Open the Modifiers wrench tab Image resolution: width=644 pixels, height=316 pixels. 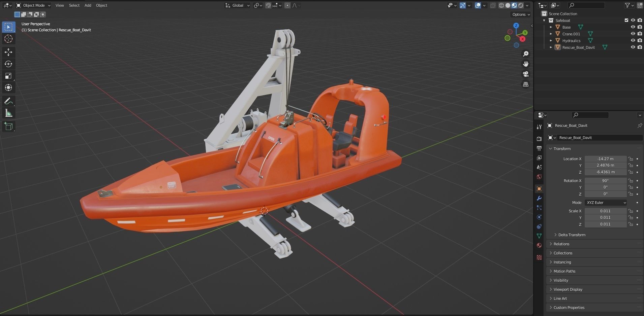click(x=539, y=198)
